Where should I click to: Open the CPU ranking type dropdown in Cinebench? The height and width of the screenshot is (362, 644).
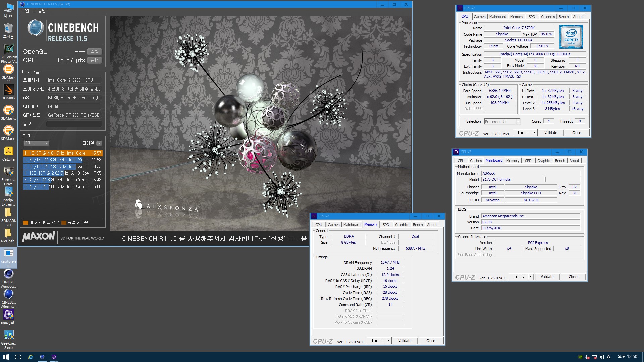point(37,143)
